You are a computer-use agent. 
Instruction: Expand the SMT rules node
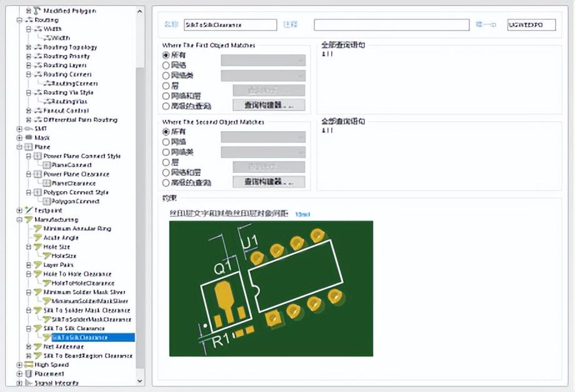[x=19, y=129]
